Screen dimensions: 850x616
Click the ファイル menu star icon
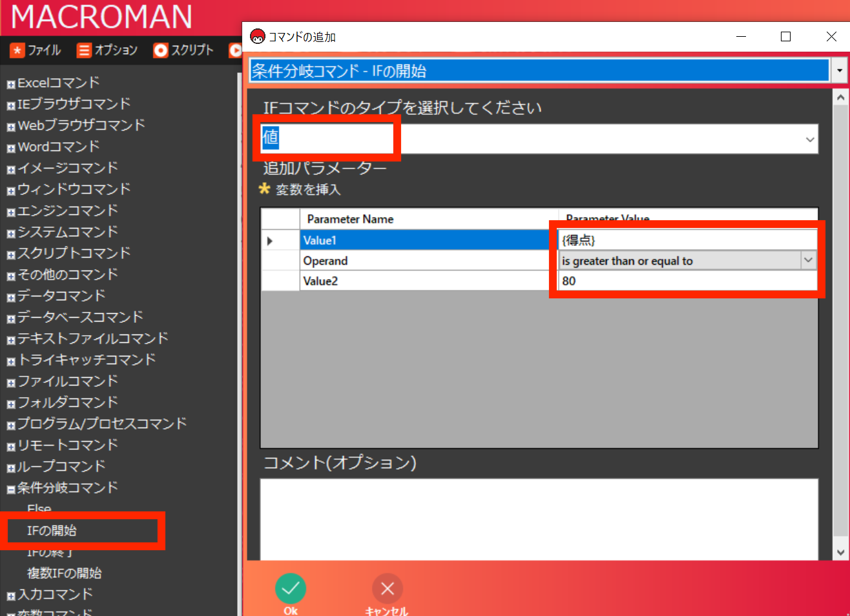(17, 50)
